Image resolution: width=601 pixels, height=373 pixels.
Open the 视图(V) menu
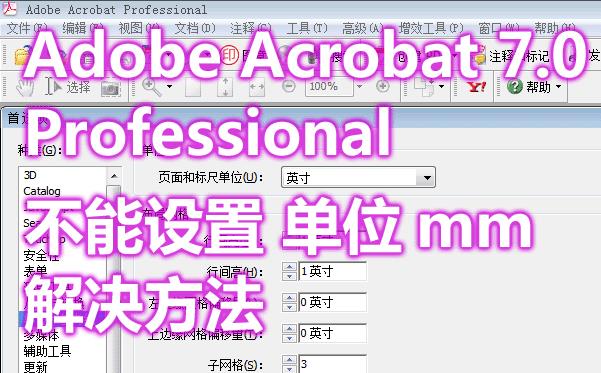pos(139,28)
